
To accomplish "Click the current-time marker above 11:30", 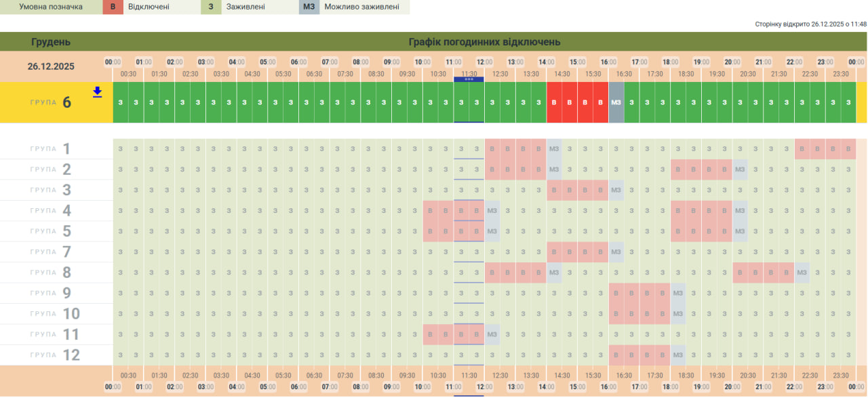I will 469,79.
